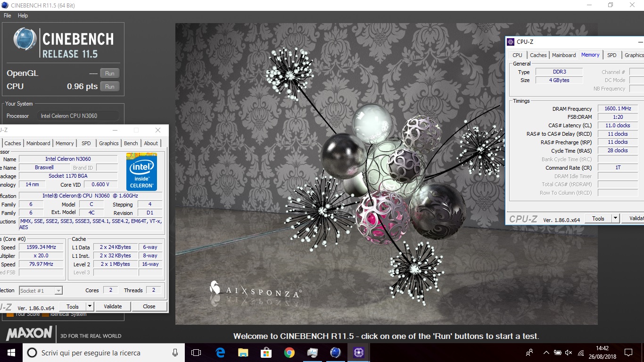
Task: Open Task View from taskbar
Action: (196, 353)
